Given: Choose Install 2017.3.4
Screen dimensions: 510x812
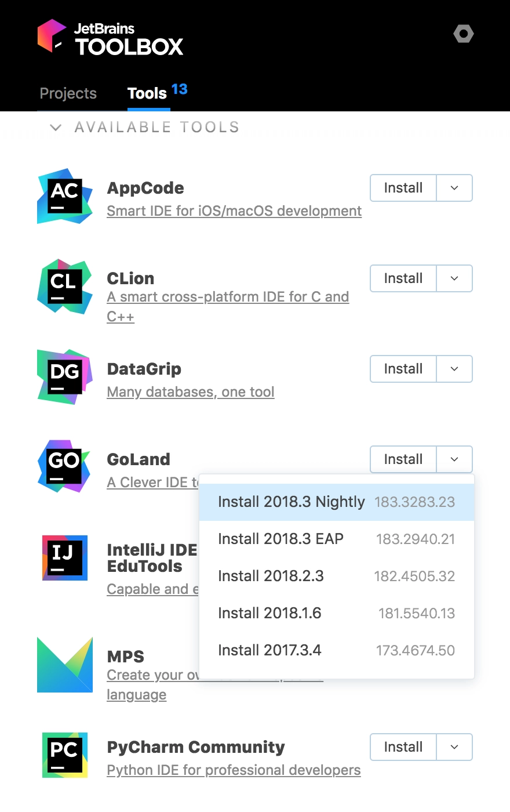Looking at the screenshot, I should pos(337,651).
